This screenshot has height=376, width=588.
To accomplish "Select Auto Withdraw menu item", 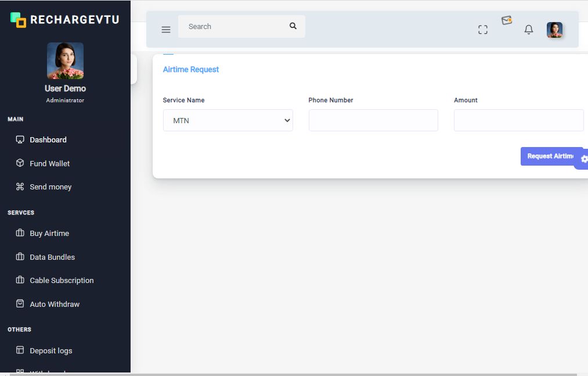I will tap(55, 304).
